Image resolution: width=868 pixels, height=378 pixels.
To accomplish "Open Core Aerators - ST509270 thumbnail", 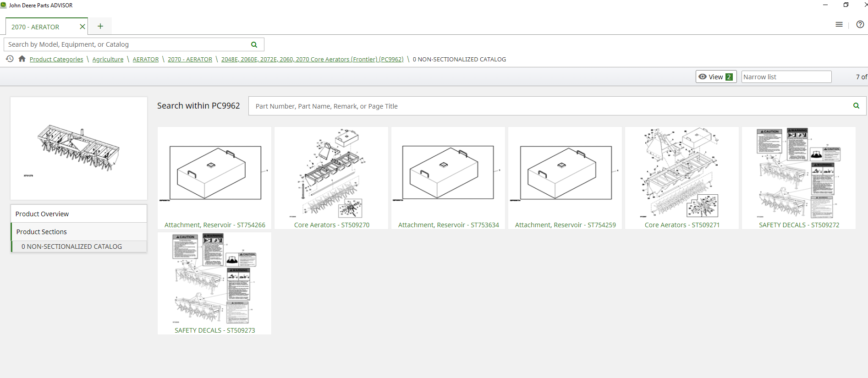I will (331, 178).
